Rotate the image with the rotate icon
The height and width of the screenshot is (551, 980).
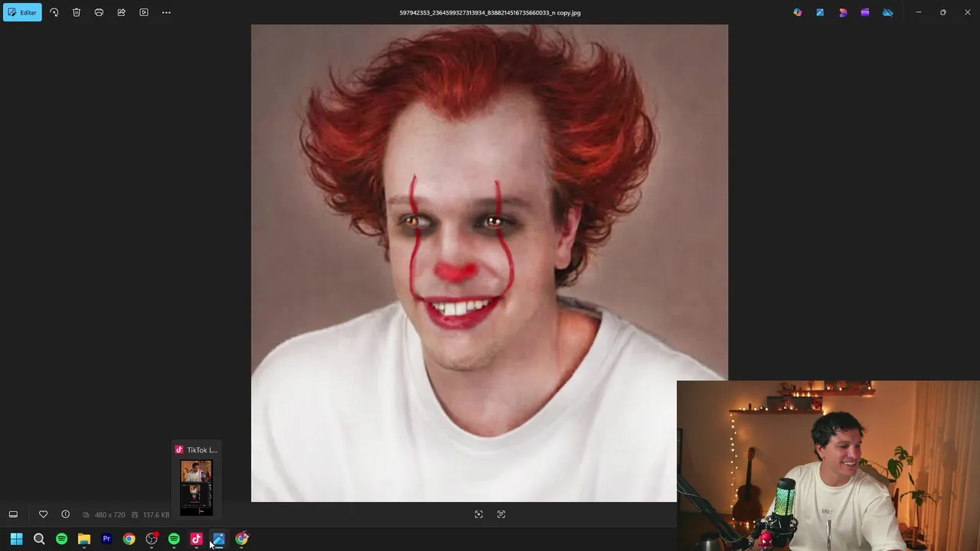coord(54,12)
